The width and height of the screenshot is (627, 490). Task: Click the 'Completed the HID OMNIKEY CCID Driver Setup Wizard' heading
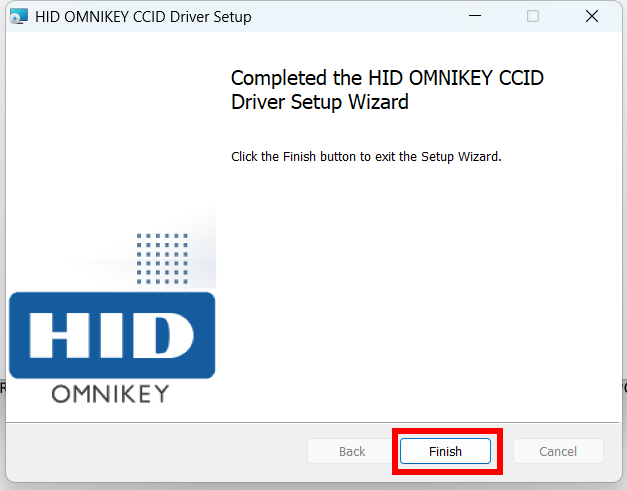click(x=387, y=90)
